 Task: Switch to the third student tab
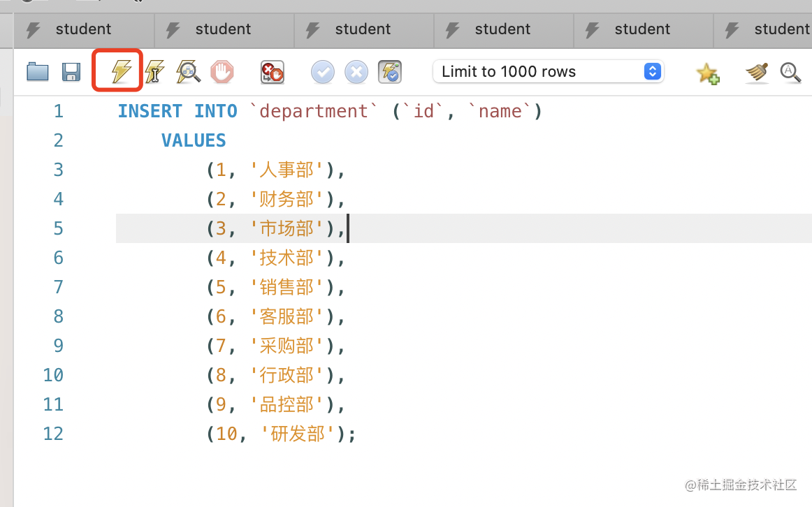363,29
